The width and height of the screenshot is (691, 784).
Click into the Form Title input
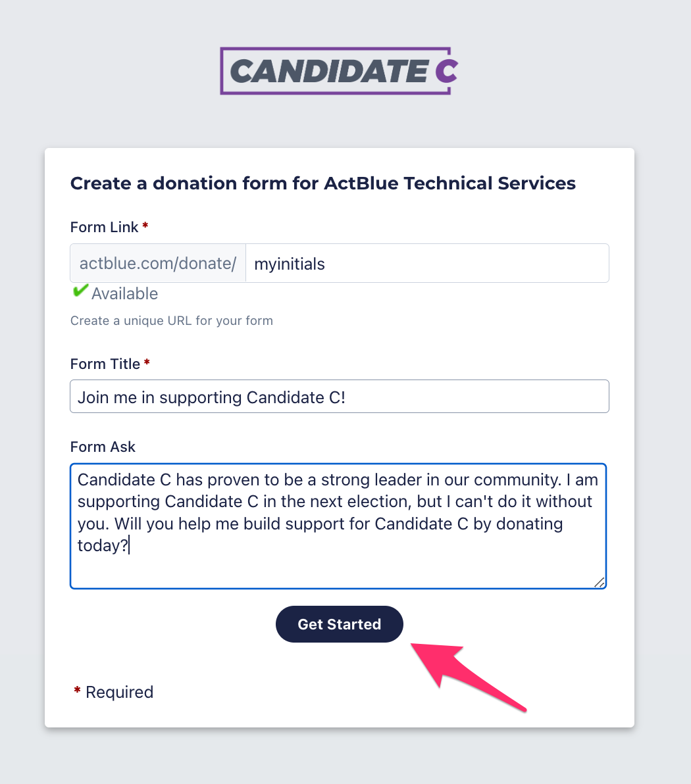(339, 397)
